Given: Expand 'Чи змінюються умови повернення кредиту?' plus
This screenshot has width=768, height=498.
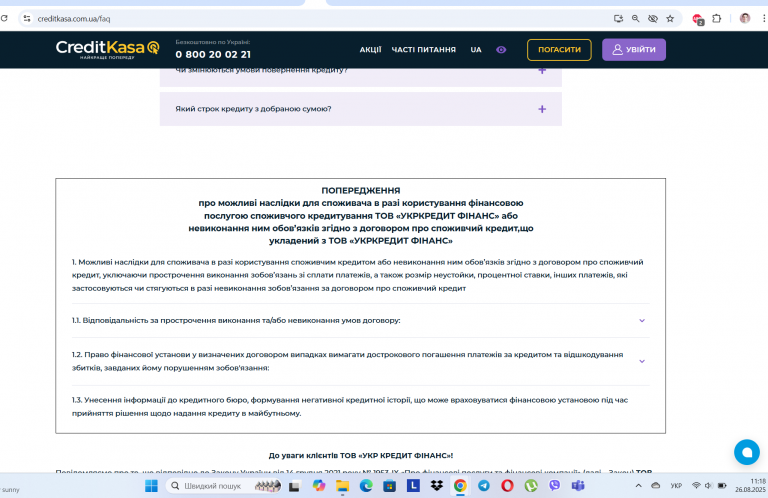Looking at the screenshot, I should (542, 71).
